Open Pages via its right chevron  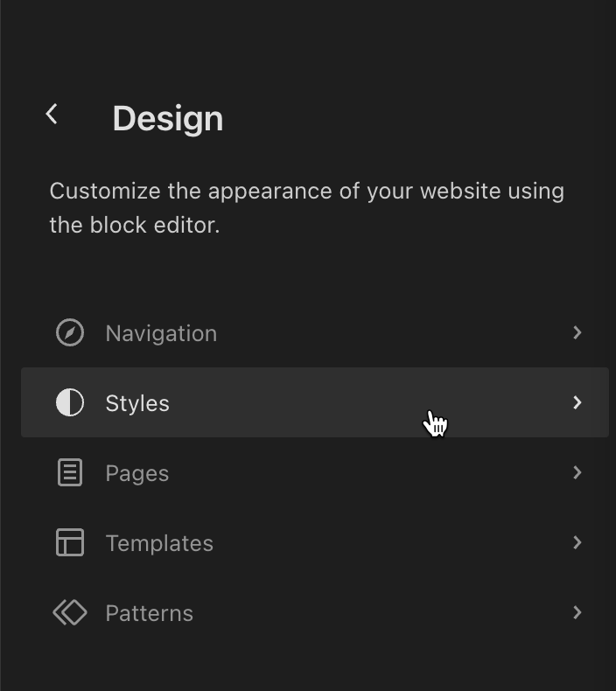click(x=577, y=472)
